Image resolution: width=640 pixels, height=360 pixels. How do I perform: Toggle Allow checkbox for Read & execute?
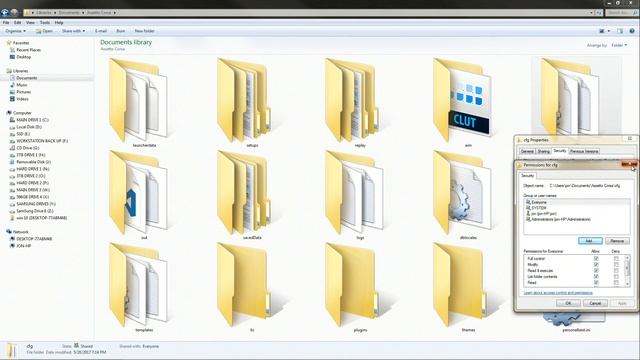tap(596, 271)
